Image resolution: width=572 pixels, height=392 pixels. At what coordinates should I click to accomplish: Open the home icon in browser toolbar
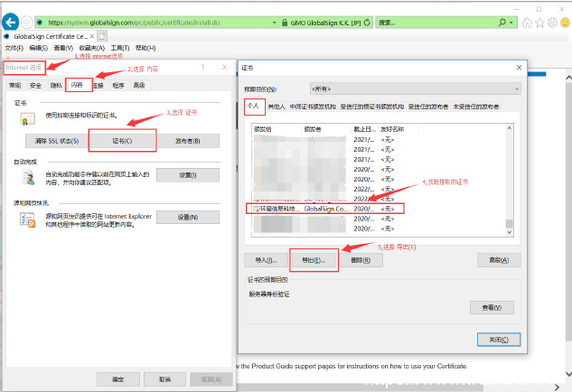point(527,23)
